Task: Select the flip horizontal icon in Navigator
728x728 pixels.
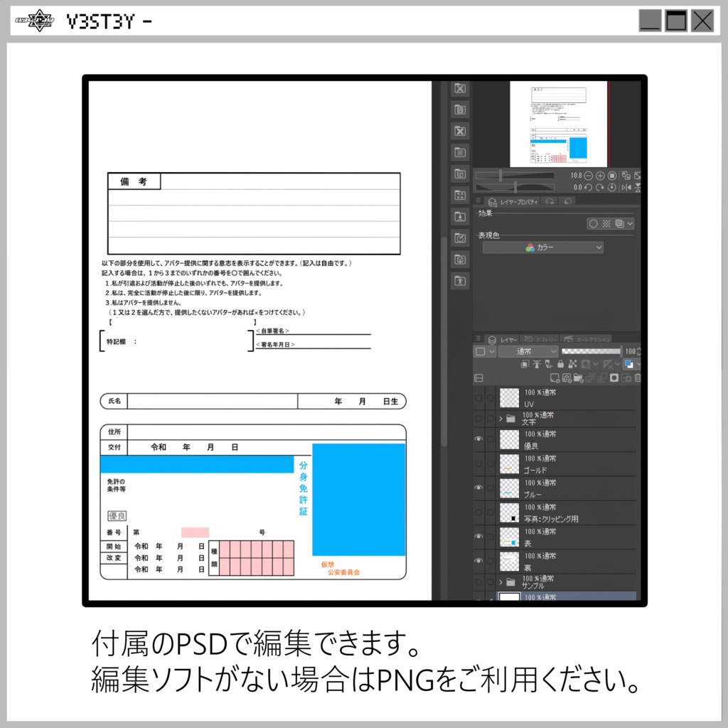Action: pos(626,187)
